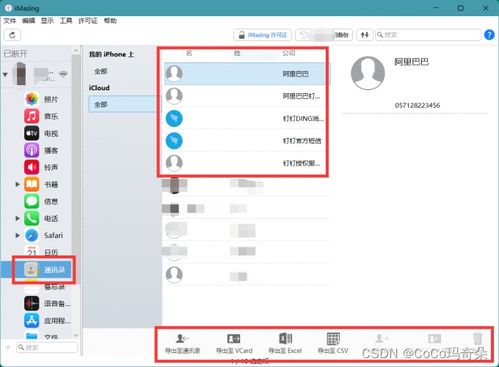The image size is (499, 367).
Task: Click the iMazing 许可证 license button
Action: tap(262, 35)
